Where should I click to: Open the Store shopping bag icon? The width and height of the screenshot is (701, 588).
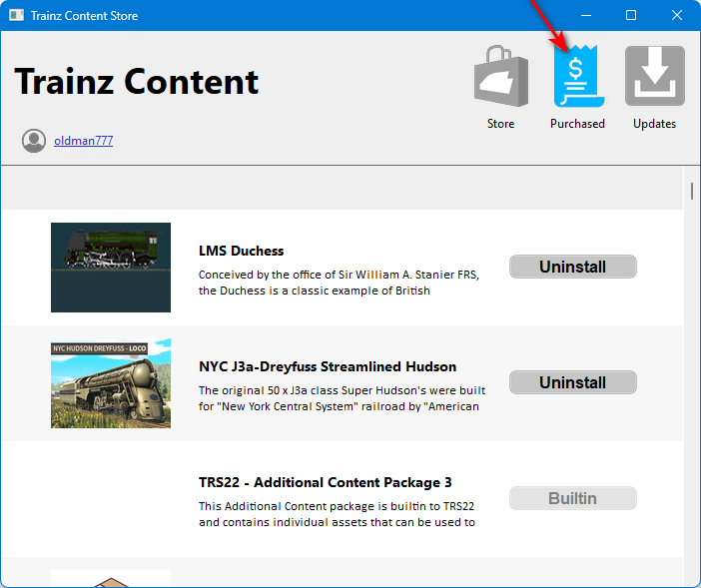pos(500,76)
